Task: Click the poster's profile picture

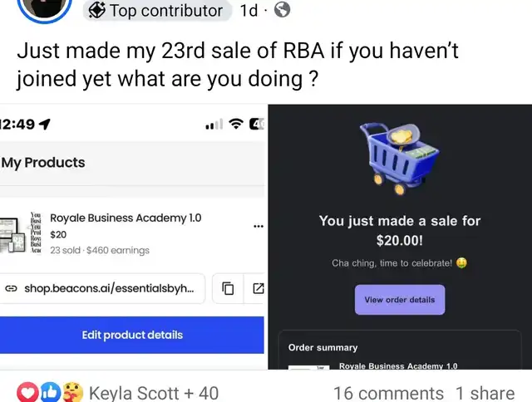Action: (x=44, y=7)
